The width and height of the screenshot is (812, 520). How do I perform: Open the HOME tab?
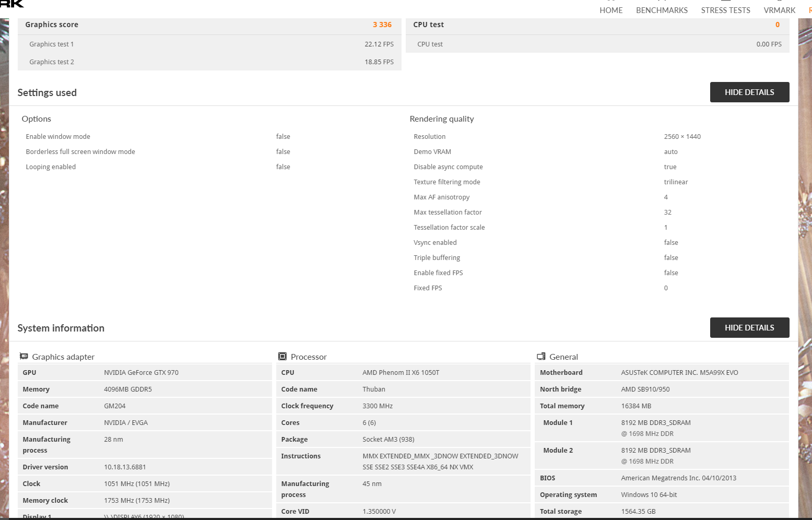tap(611, 10)
